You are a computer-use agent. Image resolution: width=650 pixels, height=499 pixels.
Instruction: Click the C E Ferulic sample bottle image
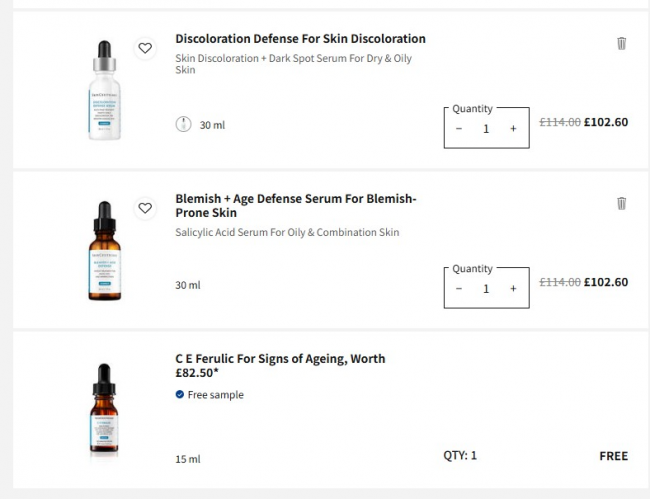tap(103, 410)
